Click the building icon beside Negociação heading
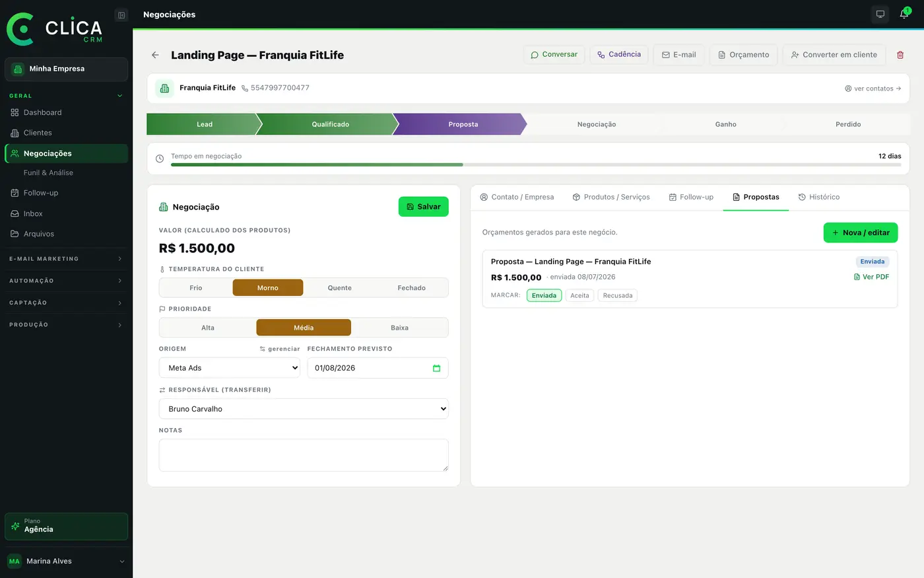The image size is (924, 578). tap(164, 207)
